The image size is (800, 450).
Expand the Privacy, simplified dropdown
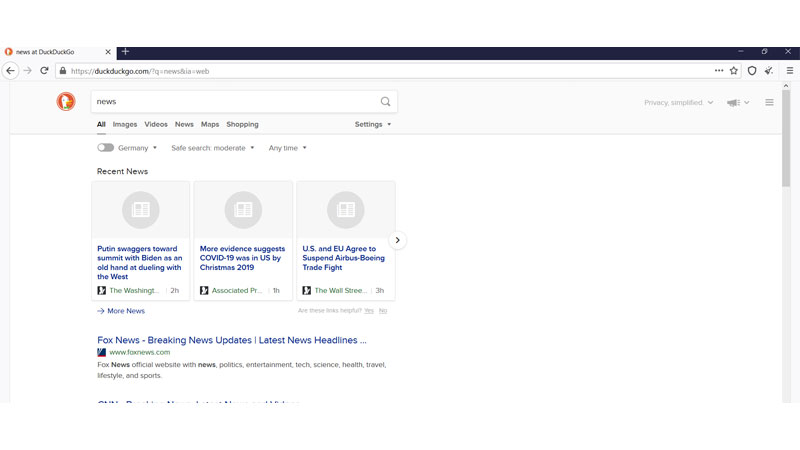[x=679, y=103]
